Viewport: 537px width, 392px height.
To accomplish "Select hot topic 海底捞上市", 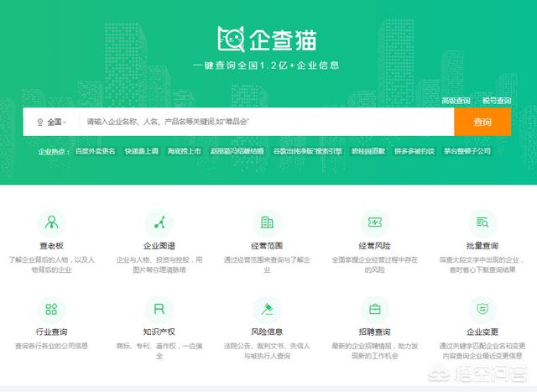I will click(184, 151).
